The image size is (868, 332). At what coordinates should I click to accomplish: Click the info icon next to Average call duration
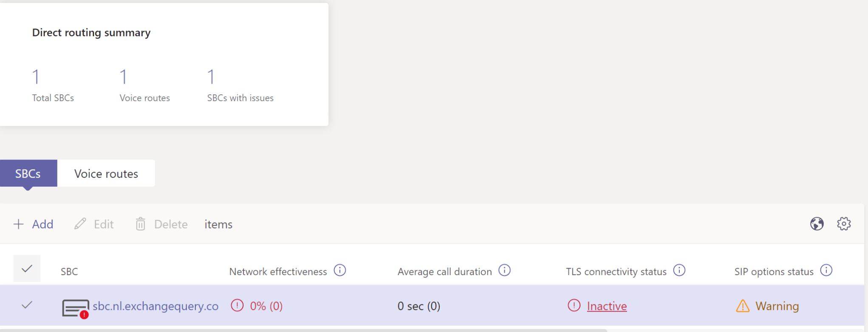(505, 270)
